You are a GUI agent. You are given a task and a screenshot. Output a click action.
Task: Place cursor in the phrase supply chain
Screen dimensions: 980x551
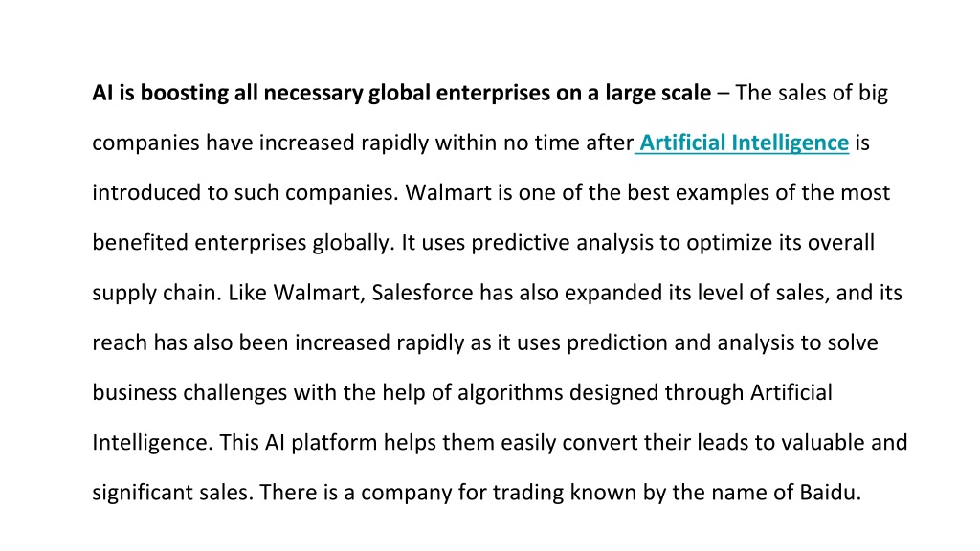[154, 293]
